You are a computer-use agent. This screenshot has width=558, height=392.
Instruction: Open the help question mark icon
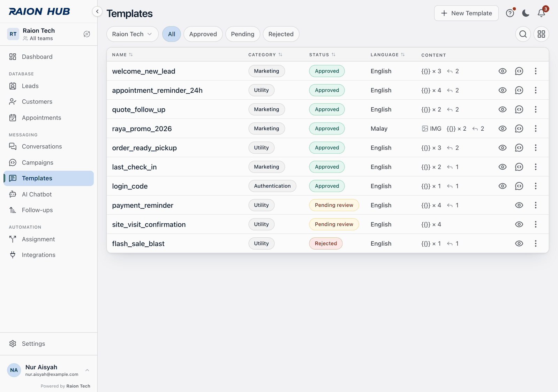click(510, 13)
